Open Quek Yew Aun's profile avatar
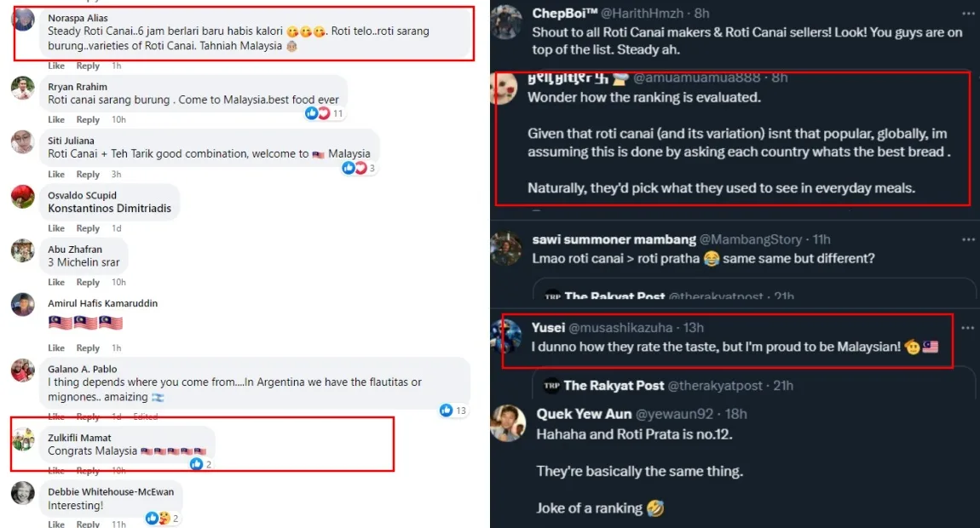 coord(509,423)
